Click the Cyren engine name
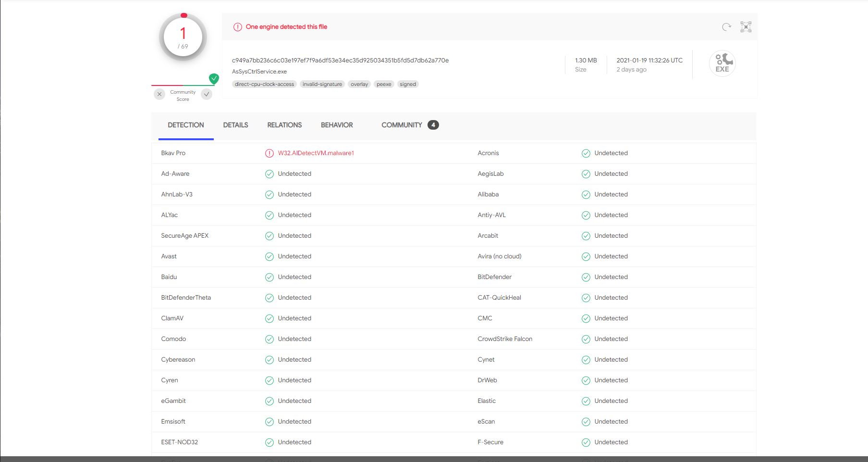This screenshot has width=868, height=462. 170,380
